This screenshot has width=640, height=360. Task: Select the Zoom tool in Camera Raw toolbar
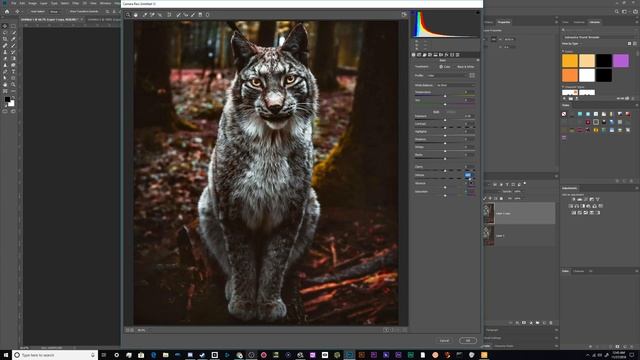[x=128, y=15]
